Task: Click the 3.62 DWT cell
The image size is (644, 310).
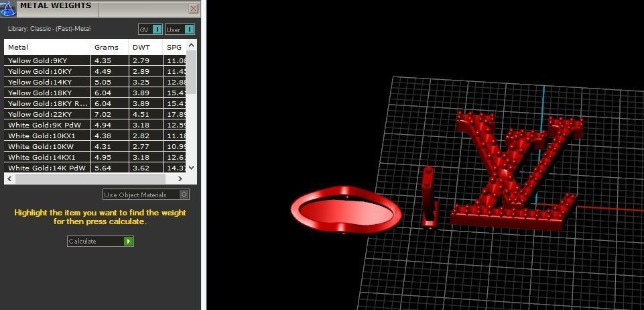Action: pyautogui.click(x=141, y=168)
